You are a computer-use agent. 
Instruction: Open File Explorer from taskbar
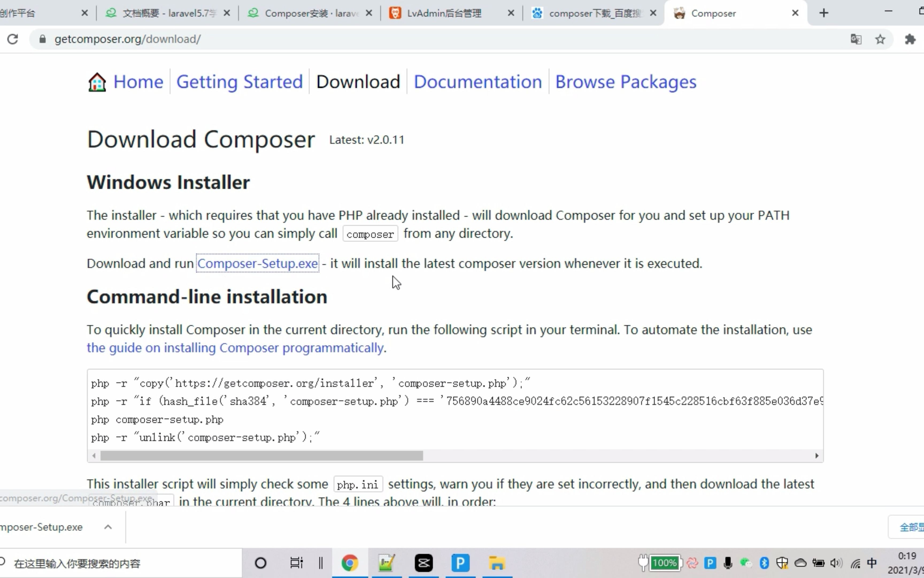[497, 563]
